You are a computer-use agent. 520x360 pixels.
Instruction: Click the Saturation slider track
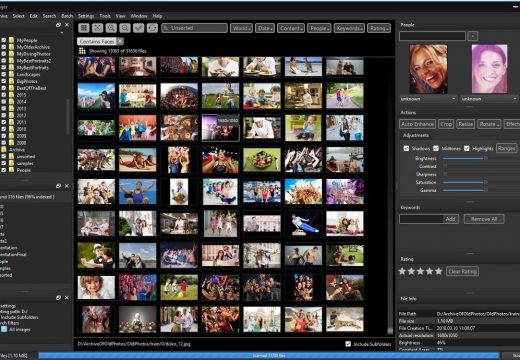click(481, 182)
